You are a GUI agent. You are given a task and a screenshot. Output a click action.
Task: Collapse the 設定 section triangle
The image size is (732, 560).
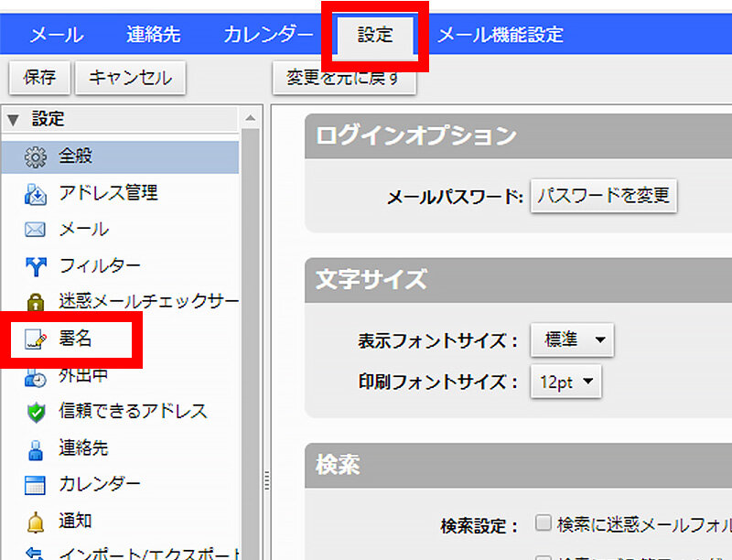pyautogui.click(x=11, y=119)
